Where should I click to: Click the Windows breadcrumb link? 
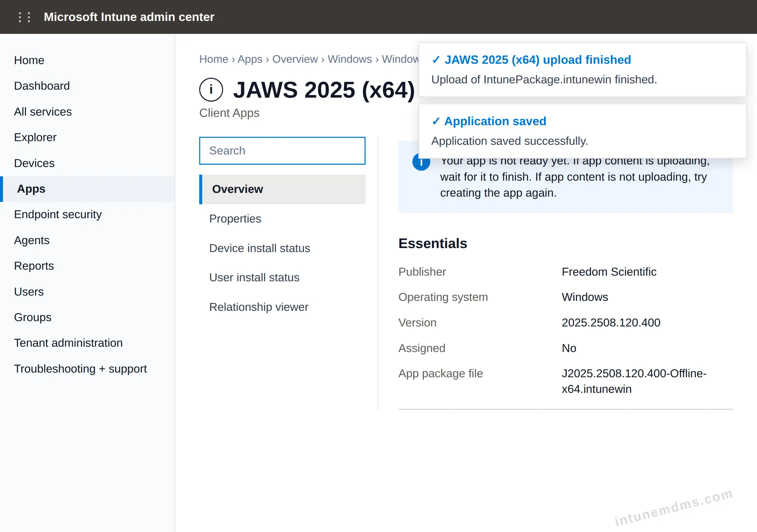pyautogui.click(x=350, y=59)
